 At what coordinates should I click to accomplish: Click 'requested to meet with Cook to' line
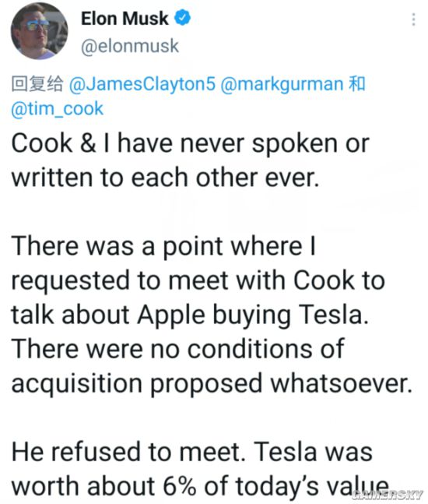click(198, 280)
